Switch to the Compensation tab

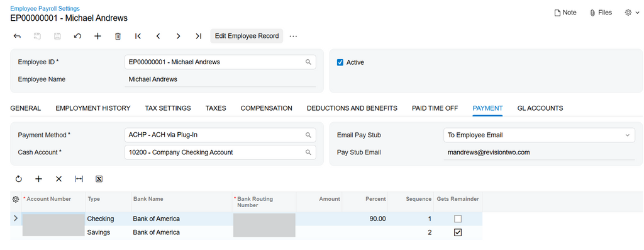[267, 108]
